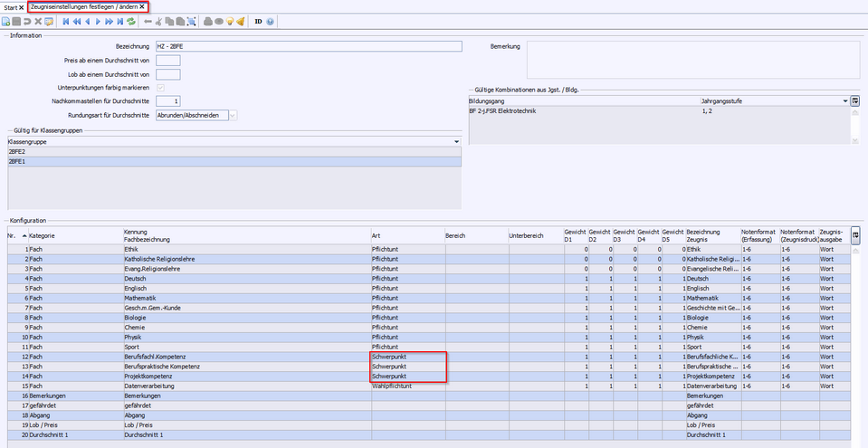Toggle Unterpunktungen farbig markieren checkbox
Screen dimensions: 868x448
point(161,88)
